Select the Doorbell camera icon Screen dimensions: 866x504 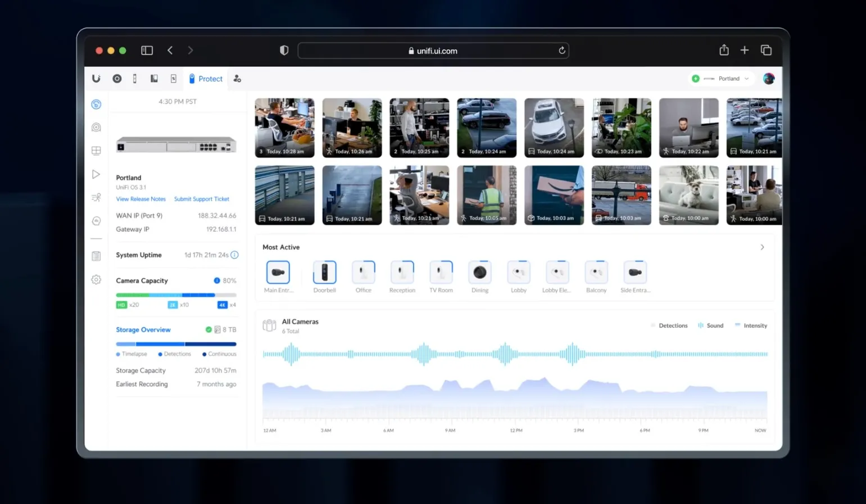click(x=324, y=273)
